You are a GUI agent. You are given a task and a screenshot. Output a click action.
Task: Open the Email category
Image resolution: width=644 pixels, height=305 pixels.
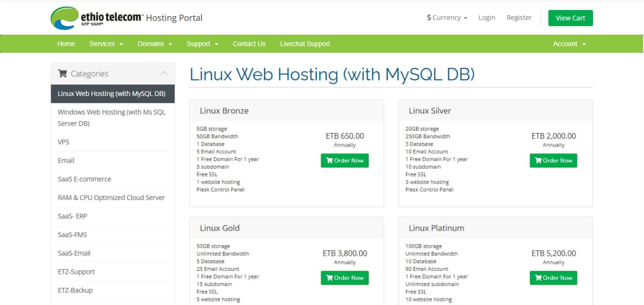(113, 161)
